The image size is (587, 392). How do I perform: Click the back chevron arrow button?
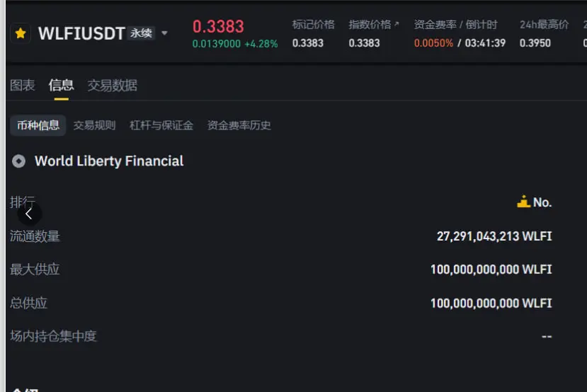pyautogui.click(x=29, y=214)
